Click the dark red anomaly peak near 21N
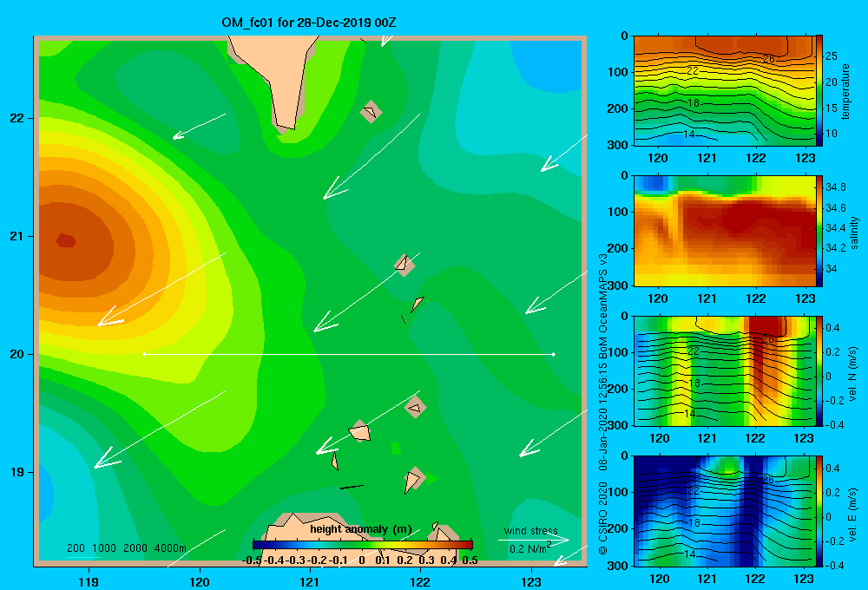Image resolution: width=868 pixels, height=590 pixels. (x=66, y=240)
